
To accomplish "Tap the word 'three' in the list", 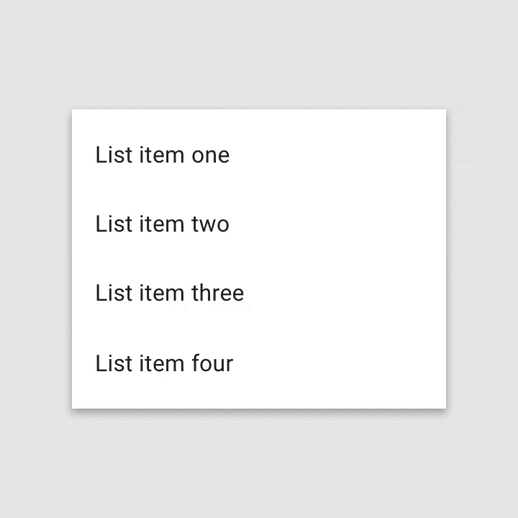I will (218, 293).
